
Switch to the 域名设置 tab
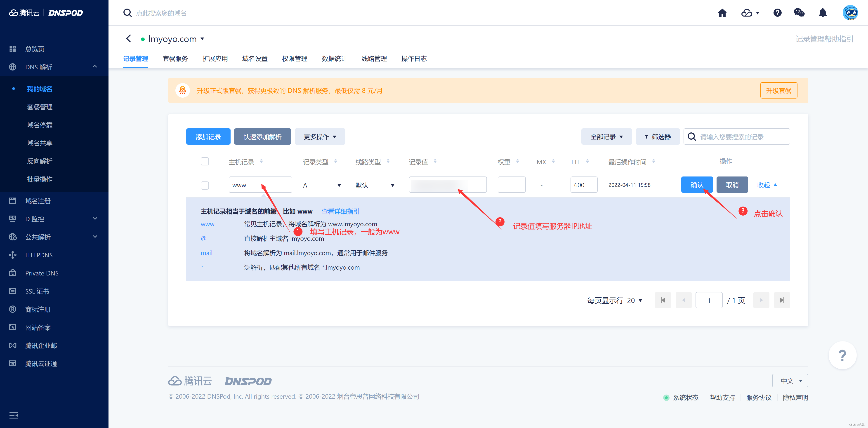[255, 60]
